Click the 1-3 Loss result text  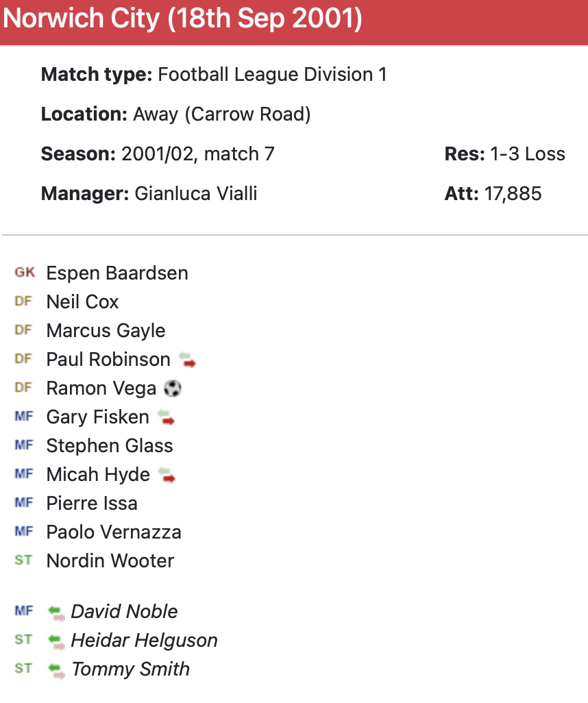click(x=528, y=154)
